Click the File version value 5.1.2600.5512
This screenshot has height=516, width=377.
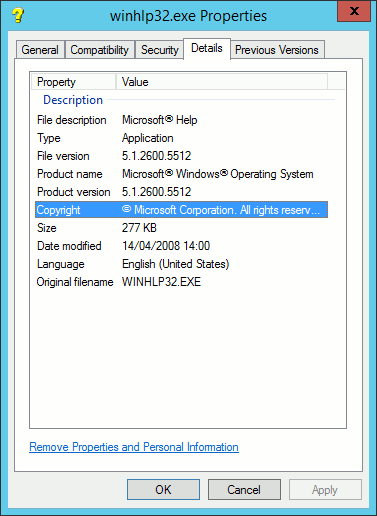point(156,156)
